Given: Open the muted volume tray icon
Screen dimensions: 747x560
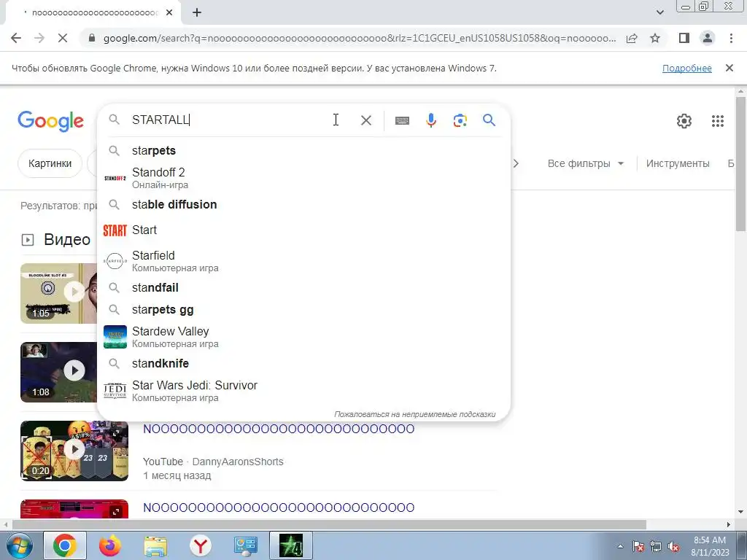Looking at the screenshot, I should click(673, 546).
